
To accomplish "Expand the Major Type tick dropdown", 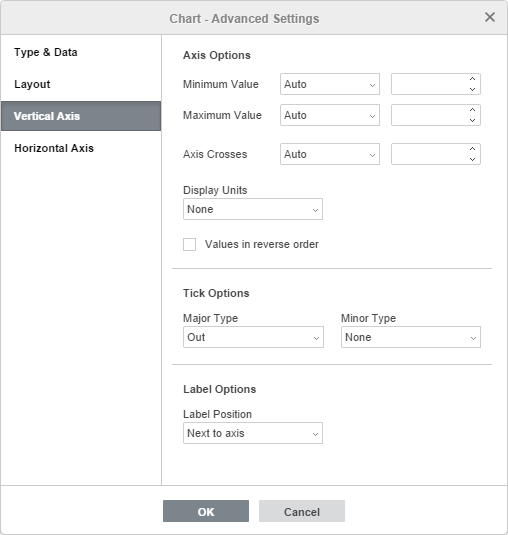I will (x=253, y=337).
